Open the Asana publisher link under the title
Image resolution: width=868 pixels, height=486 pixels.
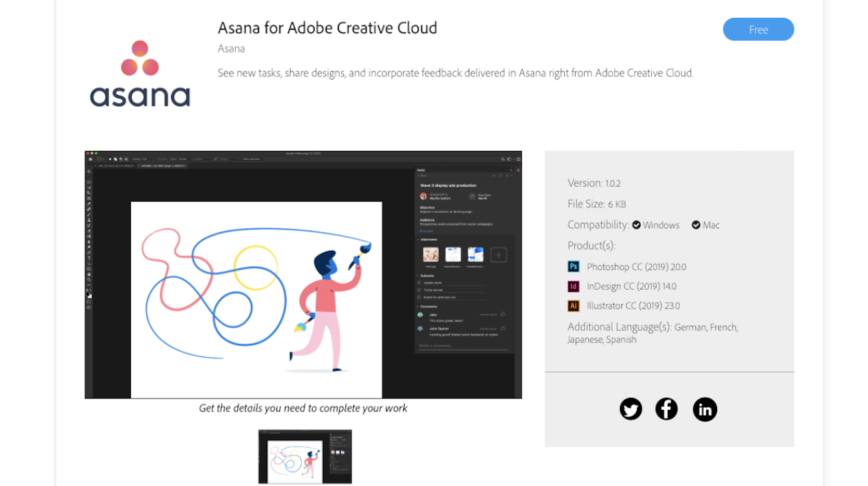[x=231, y=49]
